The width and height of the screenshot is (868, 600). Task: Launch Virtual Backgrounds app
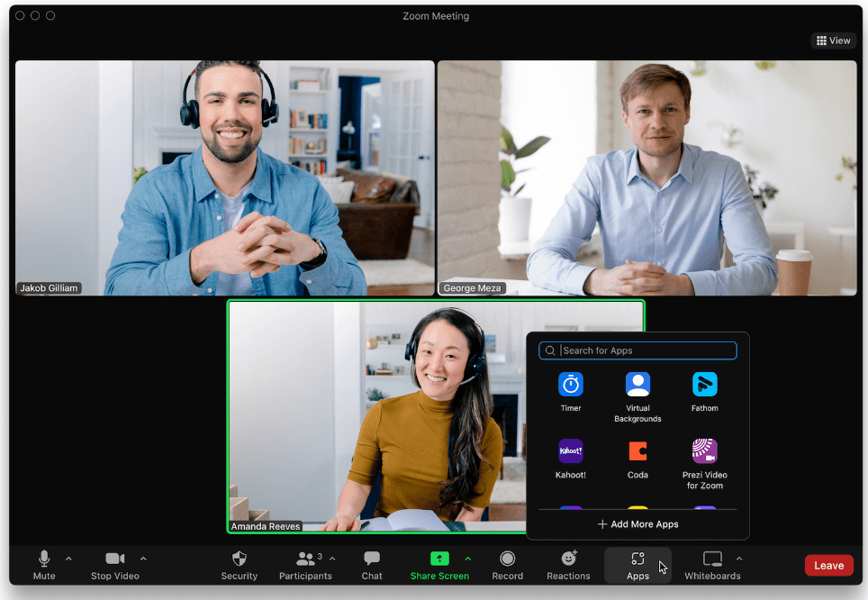[x=637, y=385]
